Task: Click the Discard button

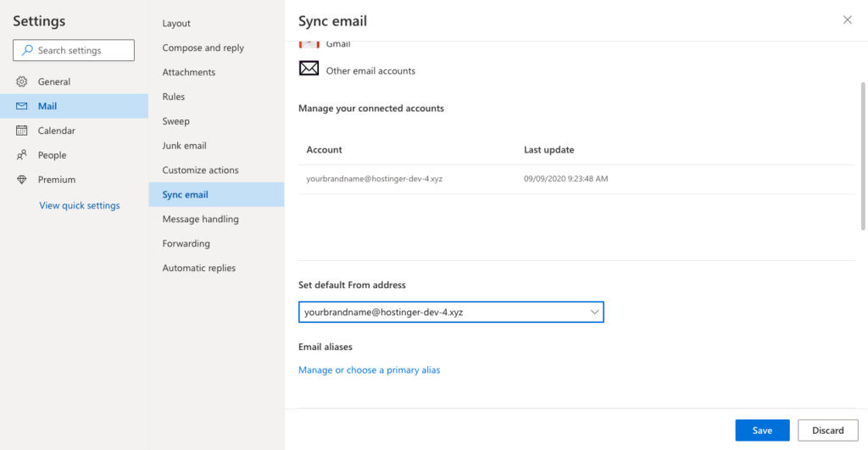Action: click(x=828, y=431)
